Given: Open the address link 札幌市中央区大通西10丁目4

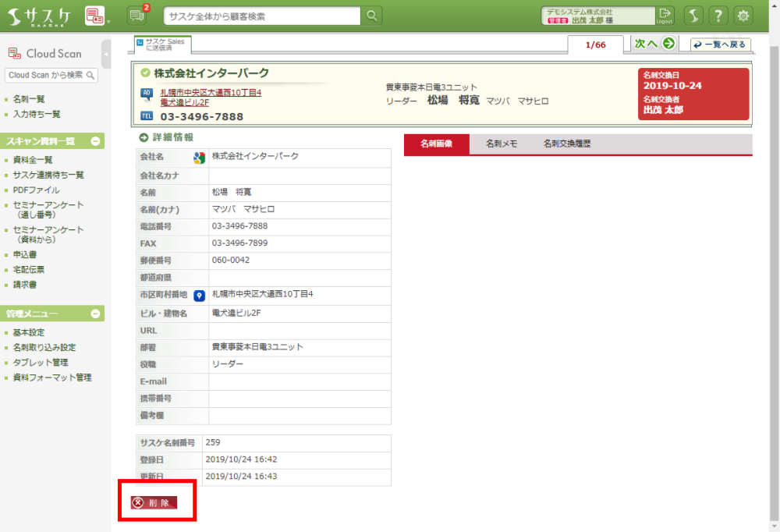Looking at the screenshot, I should click(211, 93).
